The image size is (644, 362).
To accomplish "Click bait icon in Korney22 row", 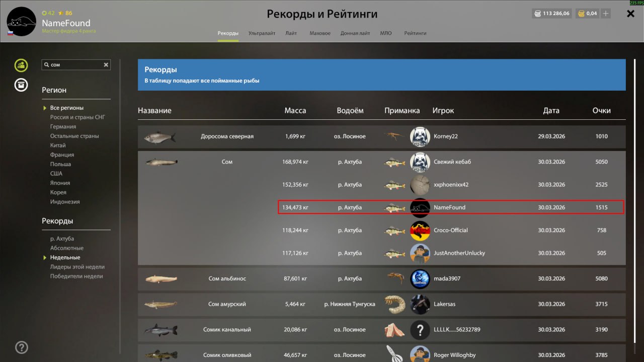I will click(395, 136).
